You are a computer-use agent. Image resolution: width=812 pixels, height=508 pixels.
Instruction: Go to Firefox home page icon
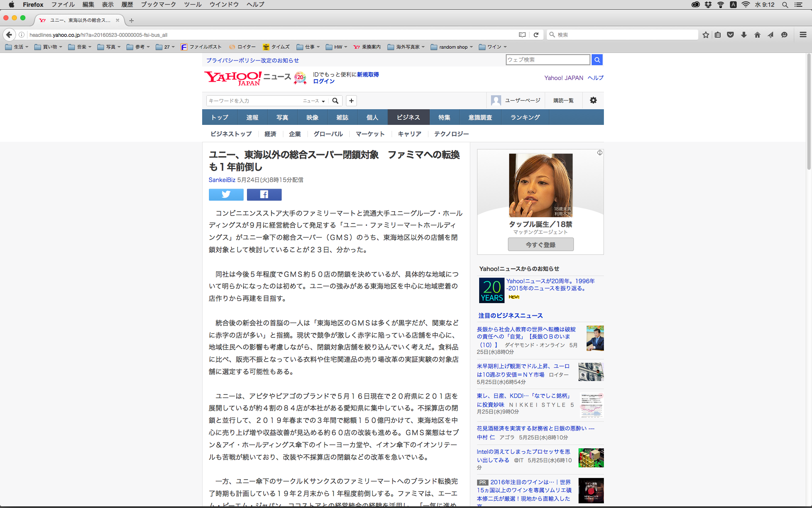(757, 35)
